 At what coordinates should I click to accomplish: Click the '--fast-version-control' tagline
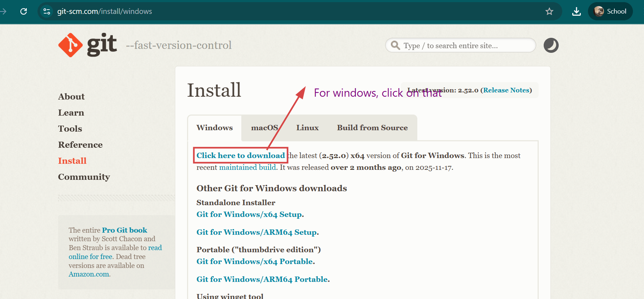point(179,45)
